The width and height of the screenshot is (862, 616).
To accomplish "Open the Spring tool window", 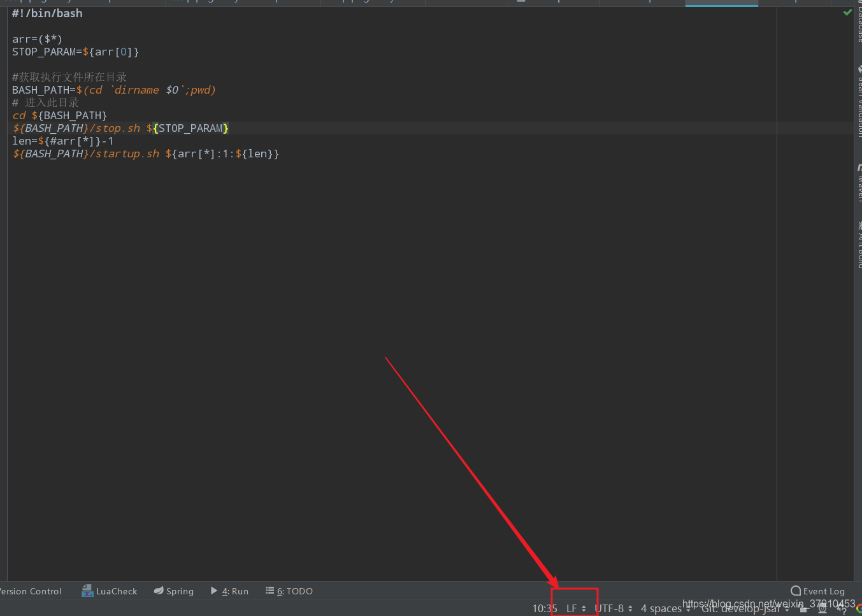I will [174, 591].
